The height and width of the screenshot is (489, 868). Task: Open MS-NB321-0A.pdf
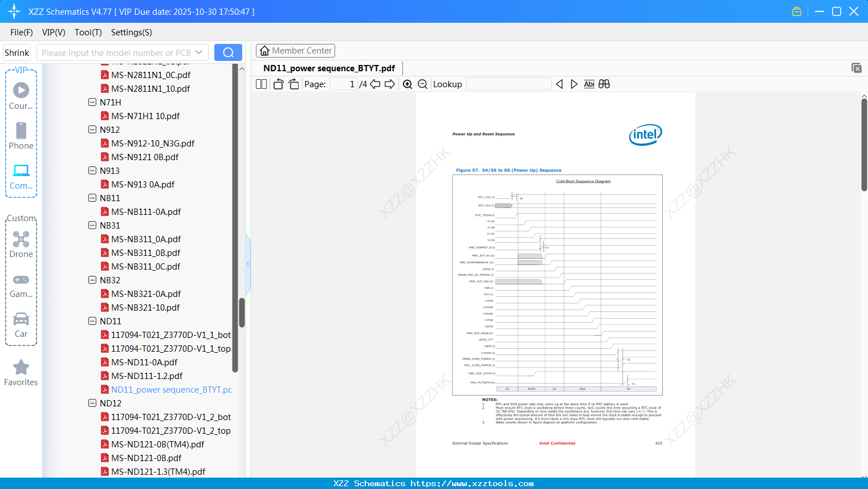point(146,294)
